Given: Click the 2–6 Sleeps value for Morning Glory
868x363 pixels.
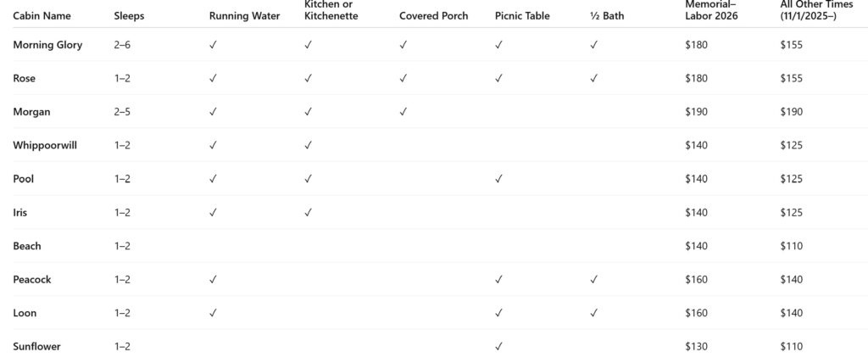Looking at the screenshot, I should [x=123, y=45].
